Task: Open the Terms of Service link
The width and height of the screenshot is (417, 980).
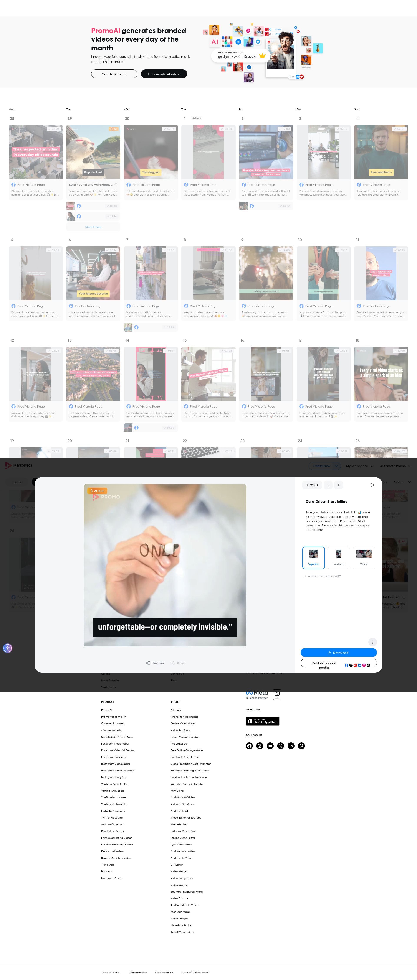Action: (x=111, y=972)
